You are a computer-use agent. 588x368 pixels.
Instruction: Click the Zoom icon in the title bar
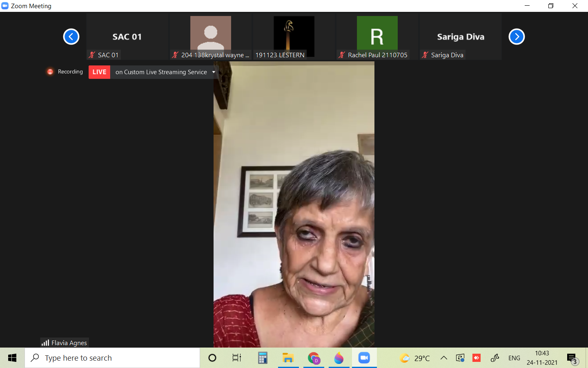[5, 6]
